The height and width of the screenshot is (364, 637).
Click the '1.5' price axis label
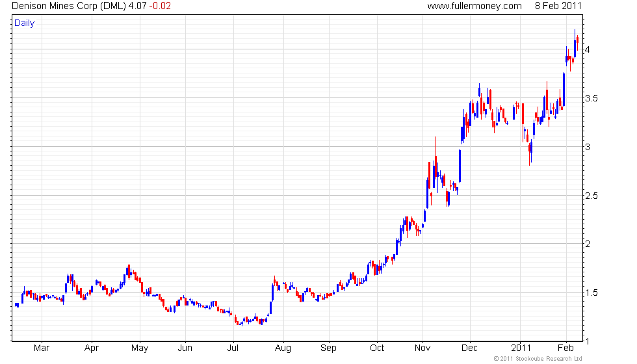tap(591, 292)
